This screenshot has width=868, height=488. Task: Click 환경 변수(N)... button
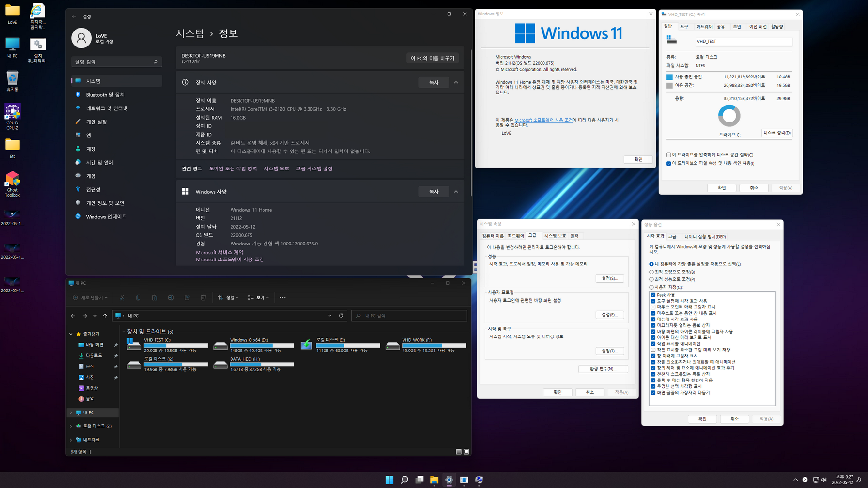pyautogui.click(x=603, y=369)
